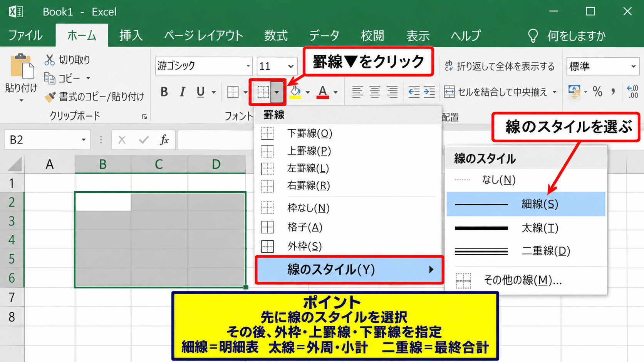The image size is (644, 362).
Task: Click the Bold formatting button
Action: [x=164, y=92]
